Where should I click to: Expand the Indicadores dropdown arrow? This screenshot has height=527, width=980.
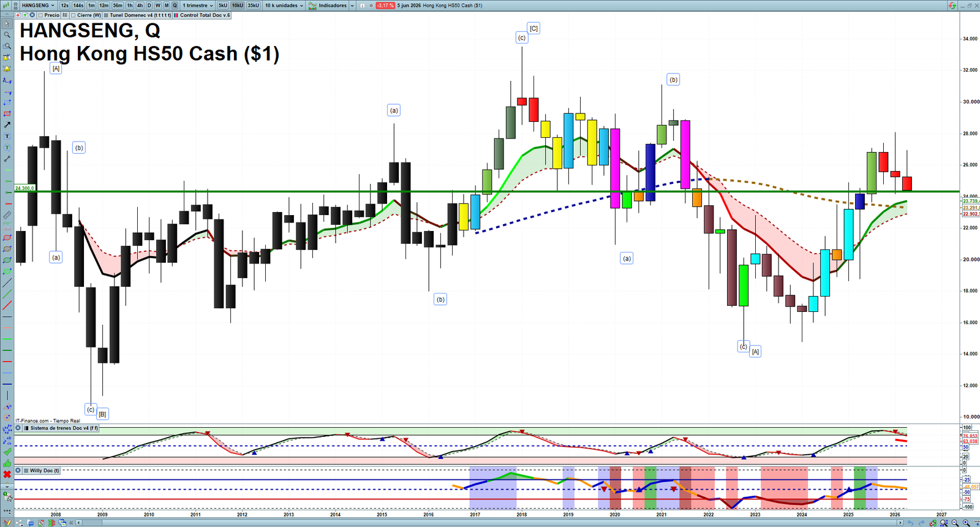[352, 6]
